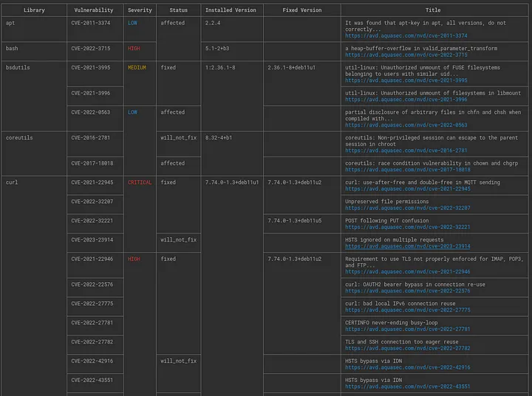Open the aquasec link for cve-2021-22946

point(407,271)
